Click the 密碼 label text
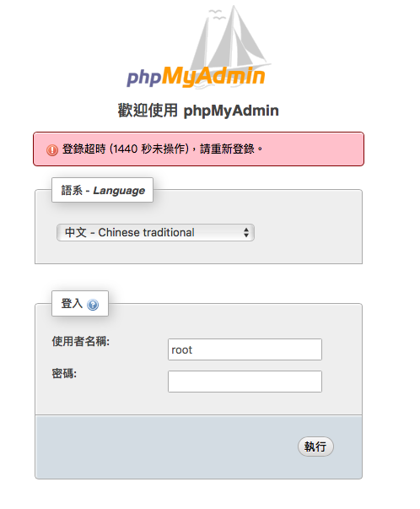 [x=64, y=373]
